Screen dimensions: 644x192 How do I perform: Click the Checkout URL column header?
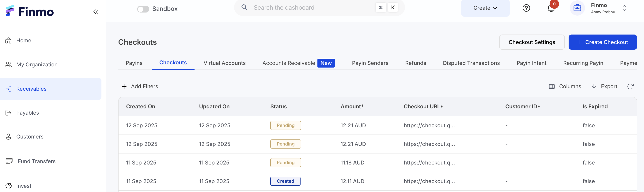423,107
